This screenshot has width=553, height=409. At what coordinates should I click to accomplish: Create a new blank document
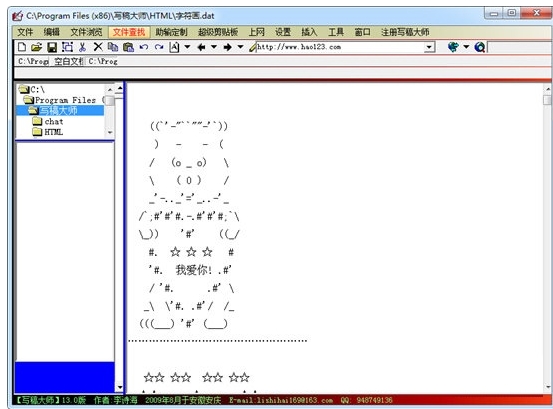22,47
